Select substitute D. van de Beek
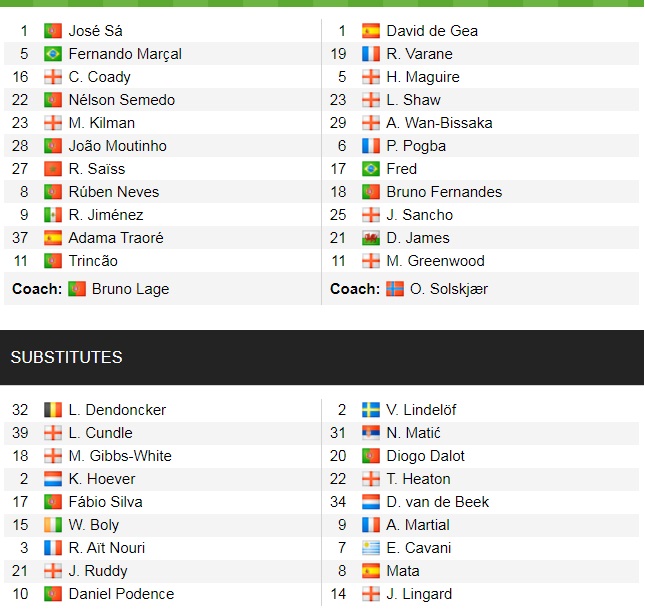This screenshot has height=616, width=645. pyautogui.click(x=438, y=502)
